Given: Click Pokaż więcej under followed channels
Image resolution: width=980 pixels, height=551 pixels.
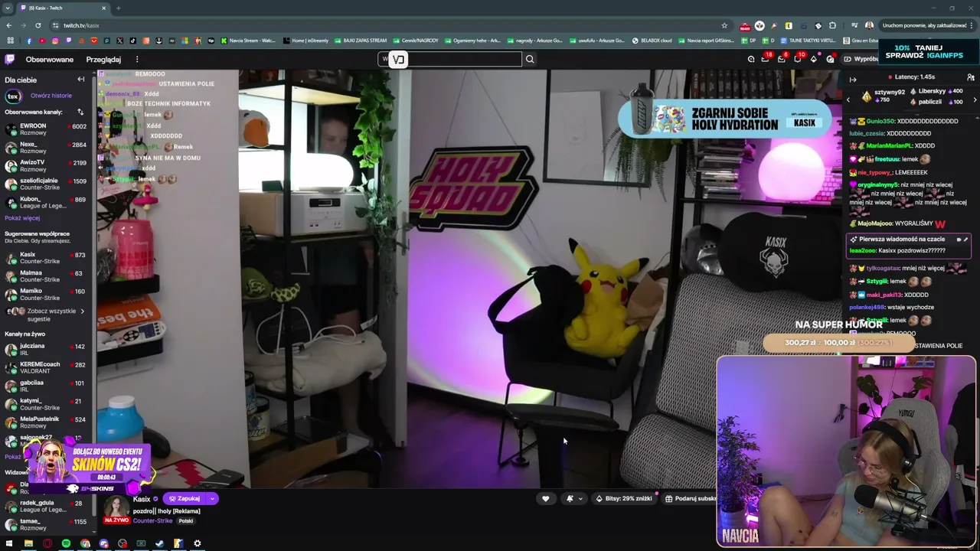Looking at the screenshot, I should click(22, 218).
